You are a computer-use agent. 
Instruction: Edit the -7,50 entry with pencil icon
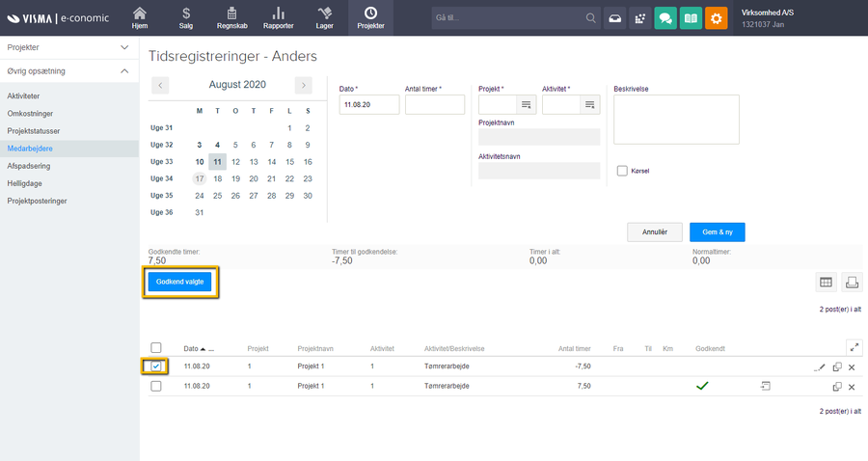click(x=820, y=367)
